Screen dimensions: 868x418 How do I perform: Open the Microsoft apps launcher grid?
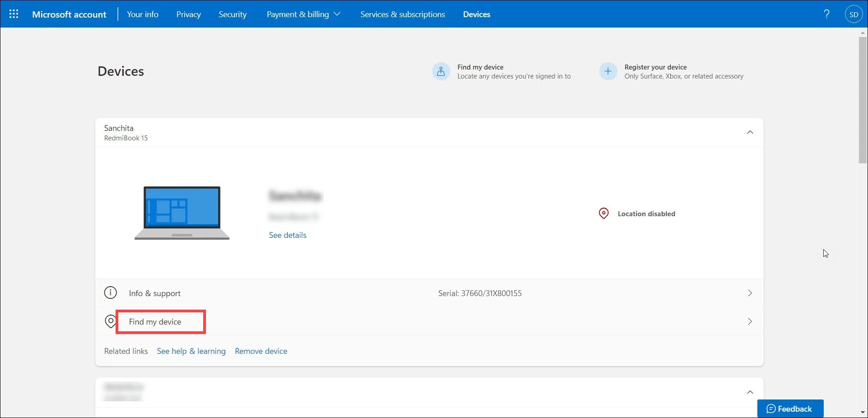point(14,14)
